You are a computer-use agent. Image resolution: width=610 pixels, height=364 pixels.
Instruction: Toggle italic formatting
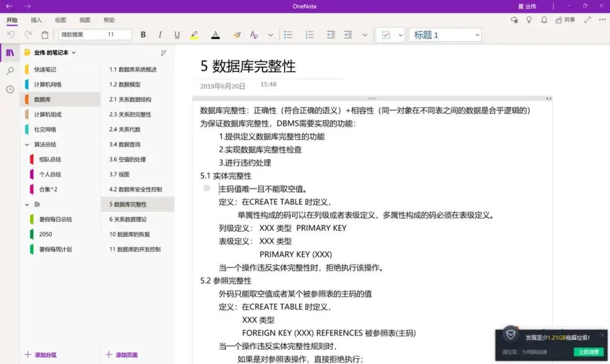coord(160,35)
